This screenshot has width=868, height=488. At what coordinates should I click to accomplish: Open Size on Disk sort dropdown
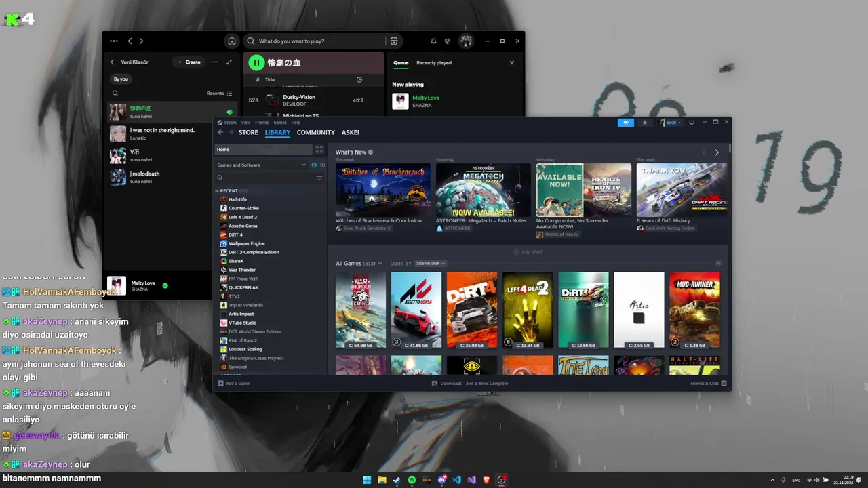[x=431, y=264]
